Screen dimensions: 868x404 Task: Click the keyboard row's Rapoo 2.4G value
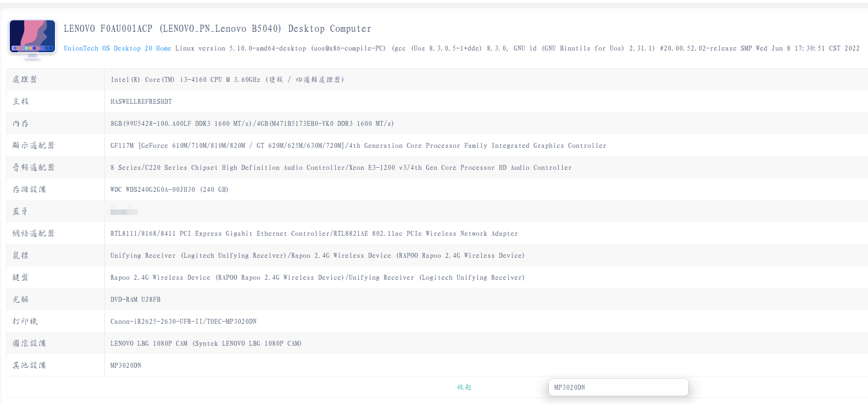(318, 278)
